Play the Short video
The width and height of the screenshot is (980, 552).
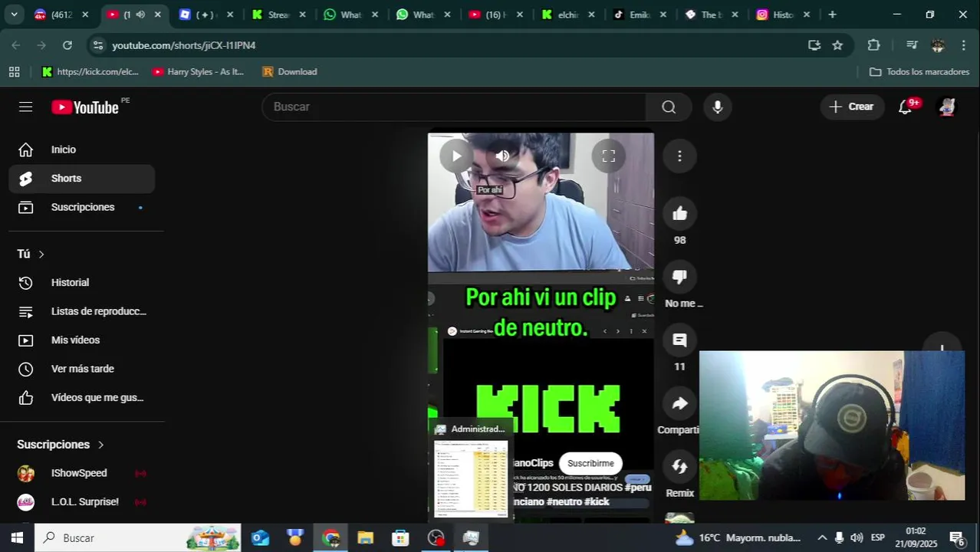(x=456, y=156)
